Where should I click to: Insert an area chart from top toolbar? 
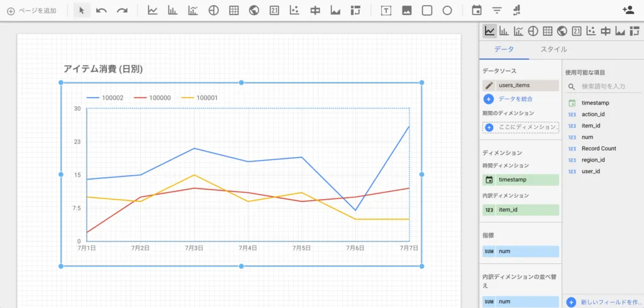click(336, 11)
